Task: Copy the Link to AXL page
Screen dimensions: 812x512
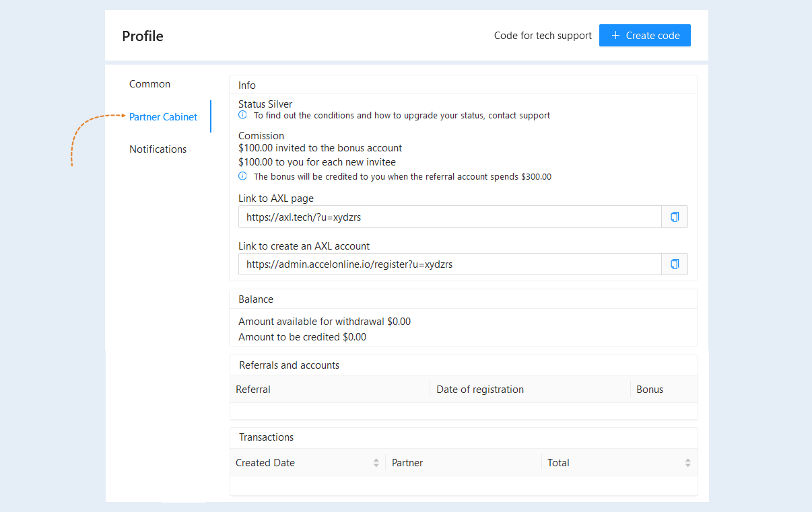Action: point(675,217)
